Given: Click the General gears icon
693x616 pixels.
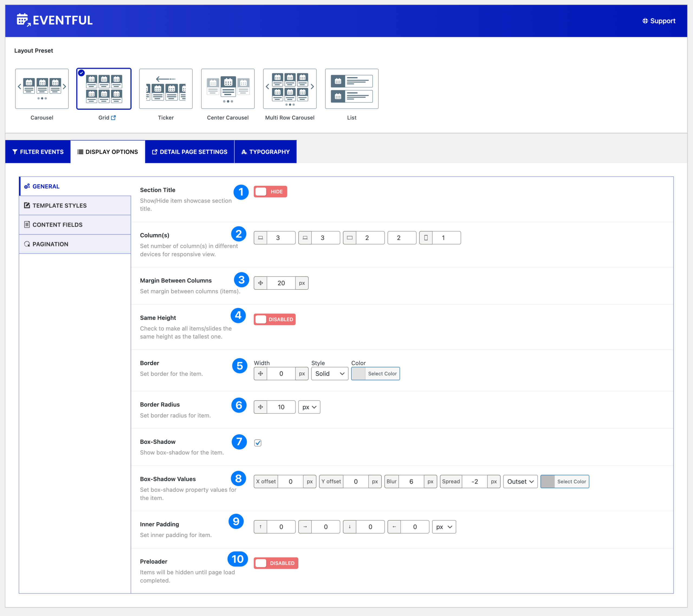Looking at the screenshot, I should 27,186.
